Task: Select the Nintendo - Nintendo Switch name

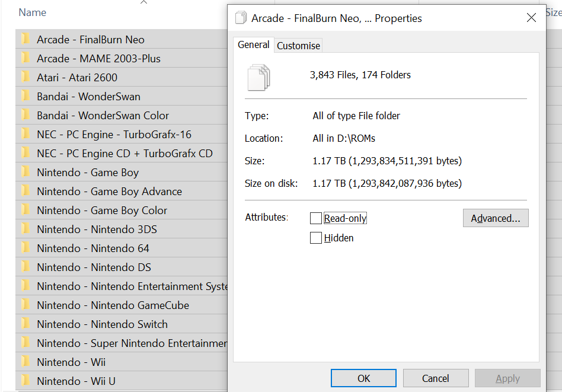Action: click(x=102, y=324)
